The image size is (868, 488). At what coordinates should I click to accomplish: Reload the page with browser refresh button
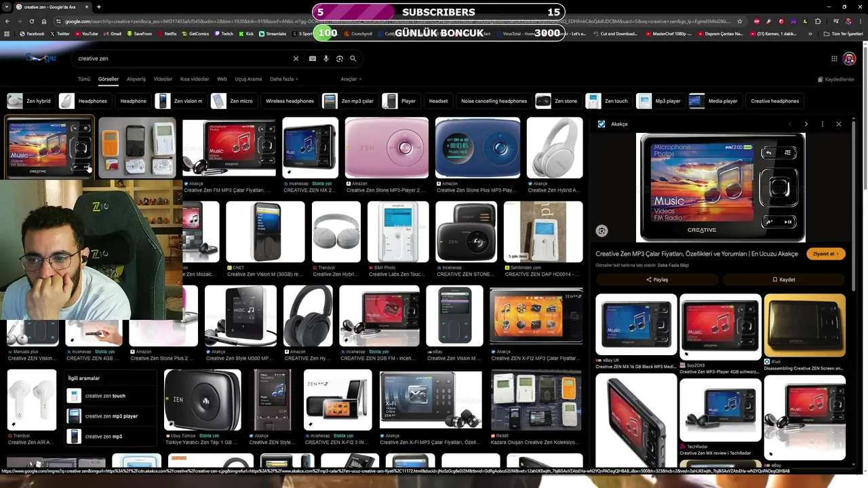point(32,21)
